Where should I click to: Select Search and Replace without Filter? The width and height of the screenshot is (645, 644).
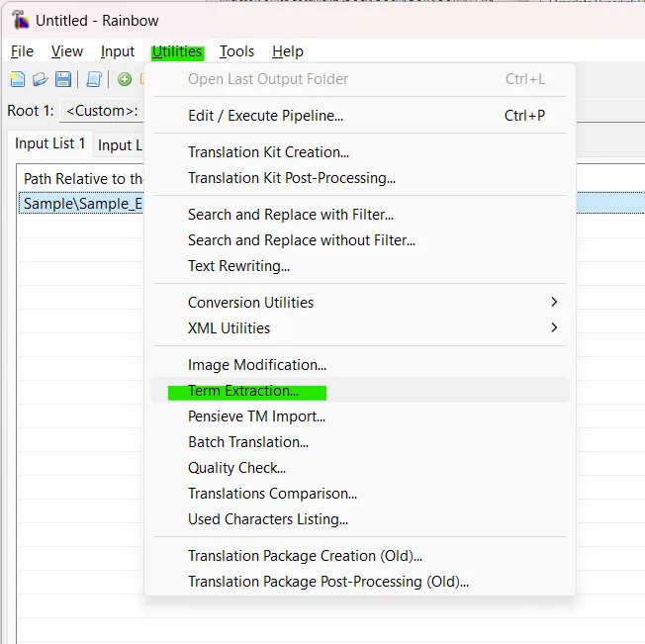click(360, 240)
